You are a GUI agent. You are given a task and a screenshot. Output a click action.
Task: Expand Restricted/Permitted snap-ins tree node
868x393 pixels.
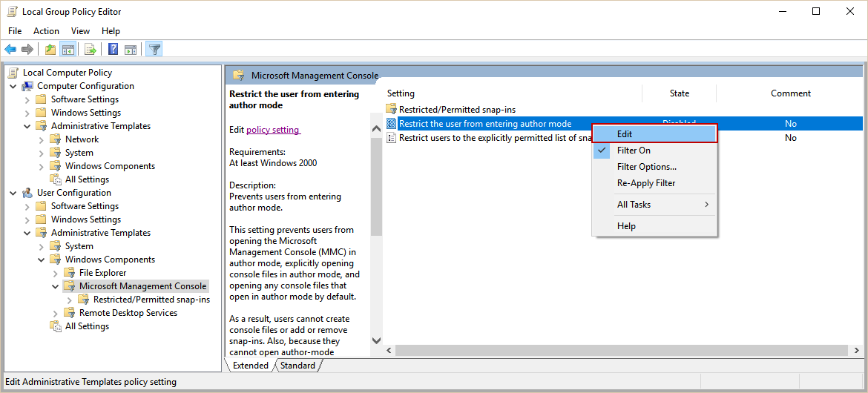pyautogui.click(x=69, y=300)
